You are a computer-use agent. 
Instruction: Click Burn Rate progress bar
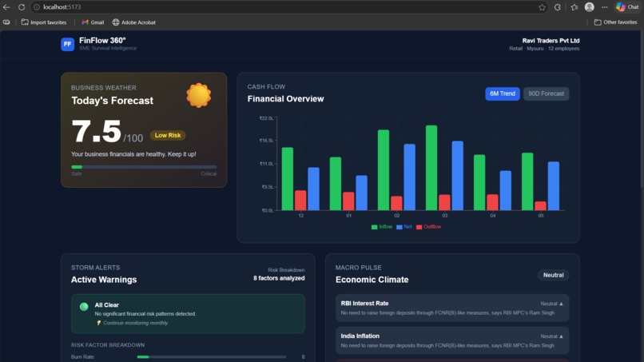[212, 356]
